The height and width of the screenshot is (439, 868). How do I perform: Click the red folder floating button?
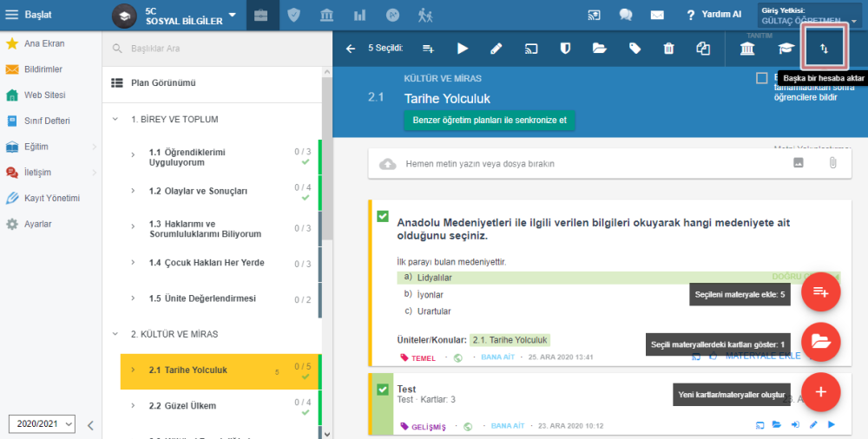821,342
